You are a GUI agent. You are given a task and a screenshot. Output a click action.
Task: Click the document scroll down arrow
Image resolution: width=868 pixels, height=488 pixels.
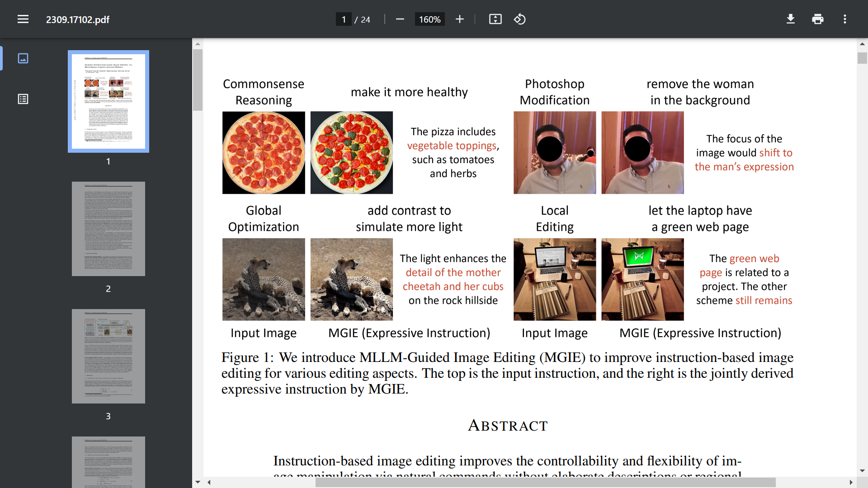pyautogui.click(x=862, y=471)
